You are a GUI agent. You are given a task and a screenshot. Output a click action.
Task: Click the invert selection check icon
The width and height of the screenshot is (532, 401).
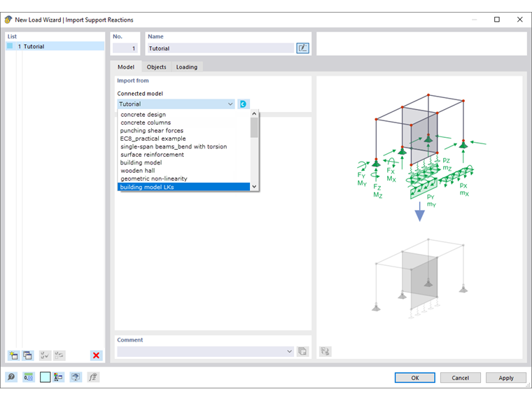[59, 356]
